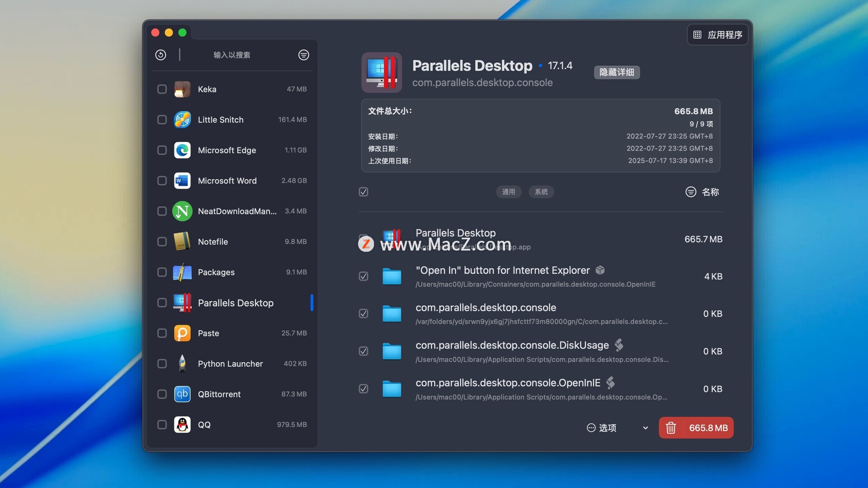Screen dimensions: 868x488
Task: Select QBittorrent in the app list
Action: [x=232, y=394]
